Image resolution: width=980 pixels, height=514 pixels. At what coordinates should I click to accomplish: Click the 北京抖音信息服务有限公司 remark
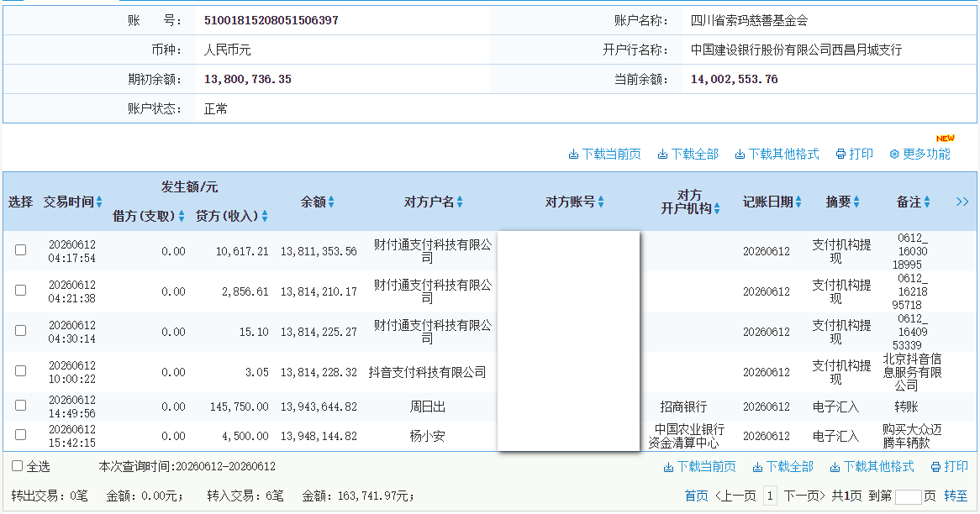point(912,372)
